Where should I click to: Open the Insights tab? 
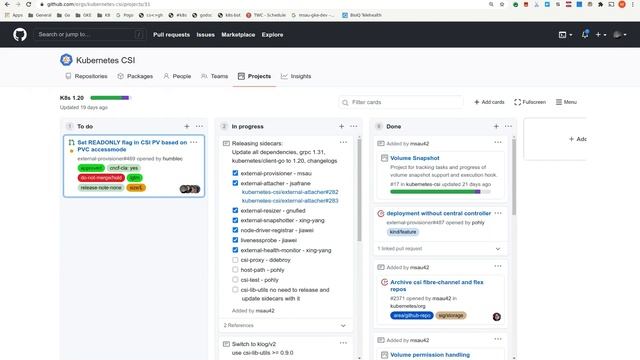coord(296,76)
